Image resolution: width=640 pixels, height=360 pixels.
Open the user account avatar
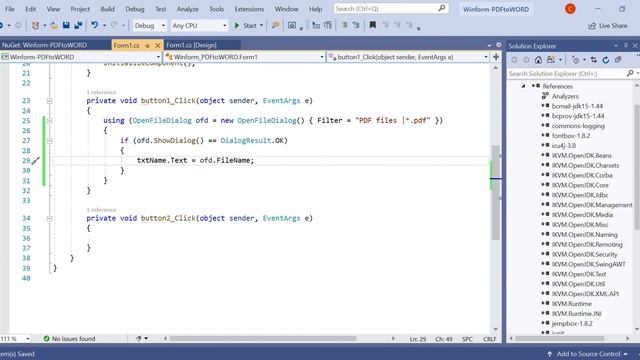[570, 9]
